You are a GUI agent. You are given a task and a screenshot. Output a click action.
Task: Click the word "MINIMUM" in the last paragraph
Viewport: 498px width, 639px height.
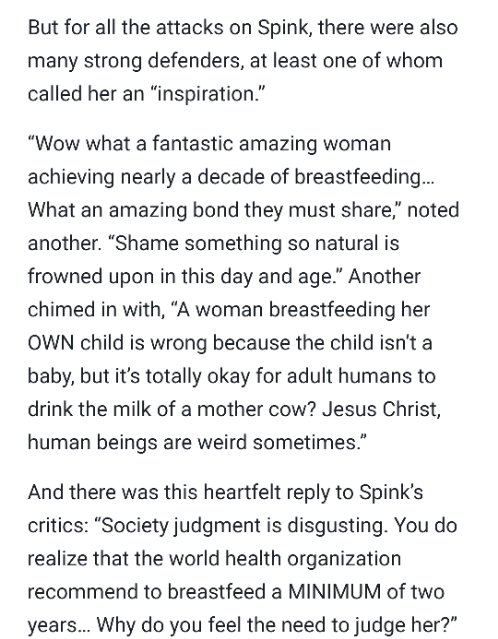(334, 591)
